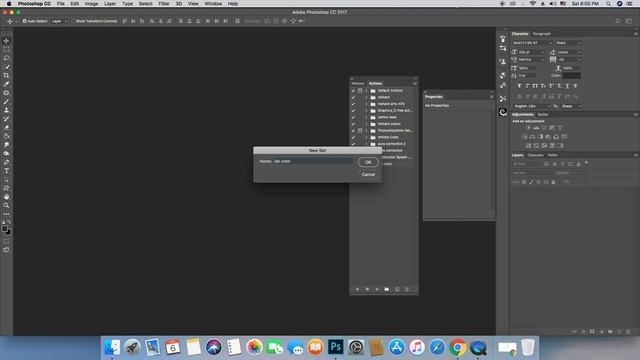The image size is (640, 360).
Task: Add a Levels adjustment
Action: click(x=536, y=128)
